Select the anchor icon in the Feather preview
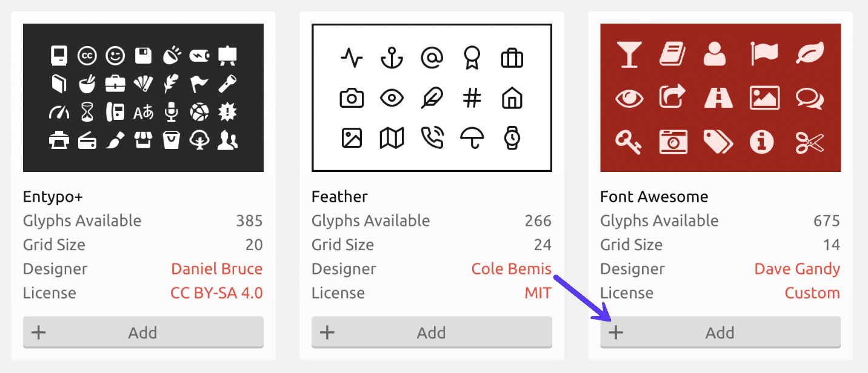Screen dimensions: 868x373 [x=392, y=58]
